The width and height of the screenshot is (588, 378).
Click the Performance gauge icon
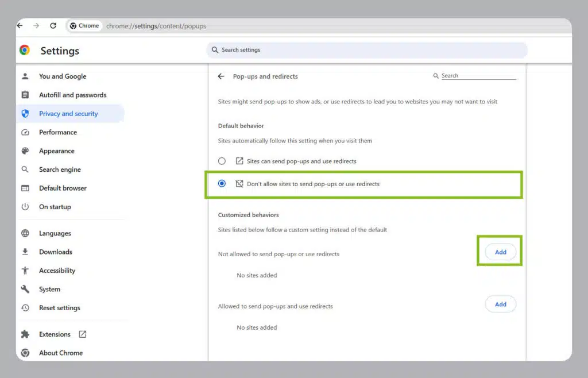point(25,132)
